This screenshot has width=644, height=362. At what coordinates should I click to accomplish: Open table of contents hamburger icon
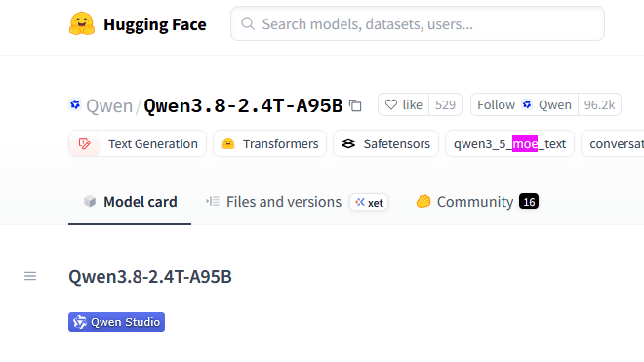point(30,276)
